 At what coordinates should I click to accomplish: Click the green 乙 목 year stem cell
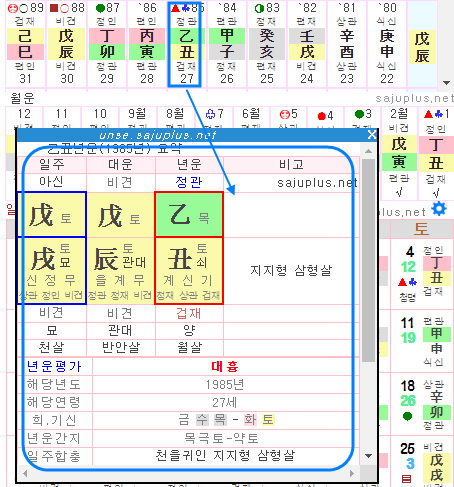189,215
